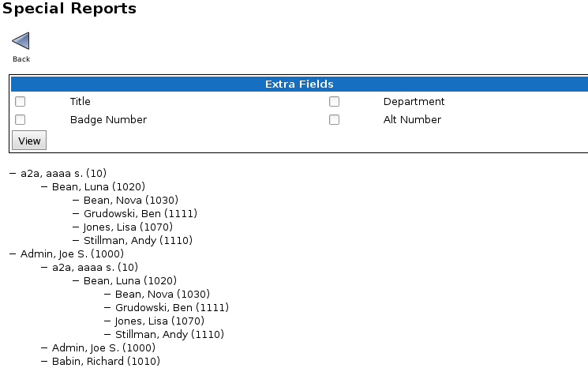Select Babin, Richard (1010) in the tree
This screenshot has height=368, width=588.
[x=106, y=361]
